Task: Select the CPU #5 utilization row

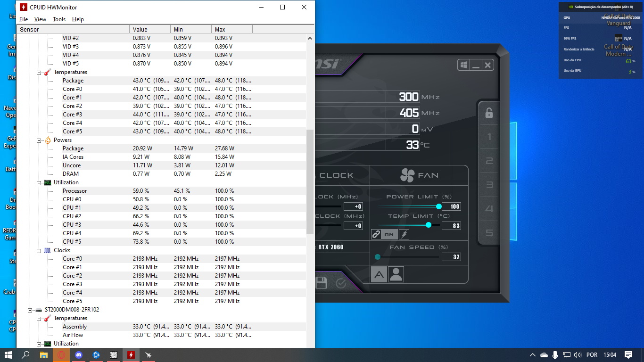Action: click(x=161, y=242)
